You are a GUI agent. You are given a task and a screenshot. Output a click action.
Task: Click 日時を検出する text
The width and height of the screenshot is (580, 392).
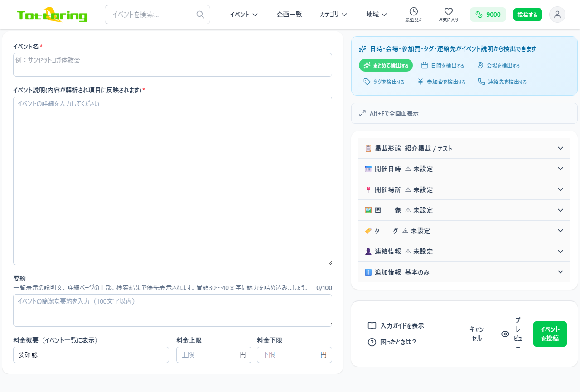[x=447, y=66]
